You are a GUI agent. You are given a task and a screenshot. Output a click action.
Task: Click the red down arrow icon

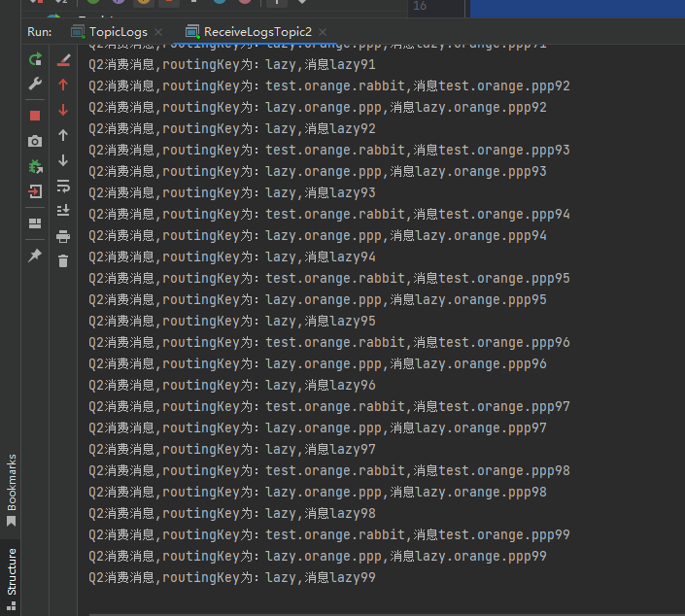[63, 110]
